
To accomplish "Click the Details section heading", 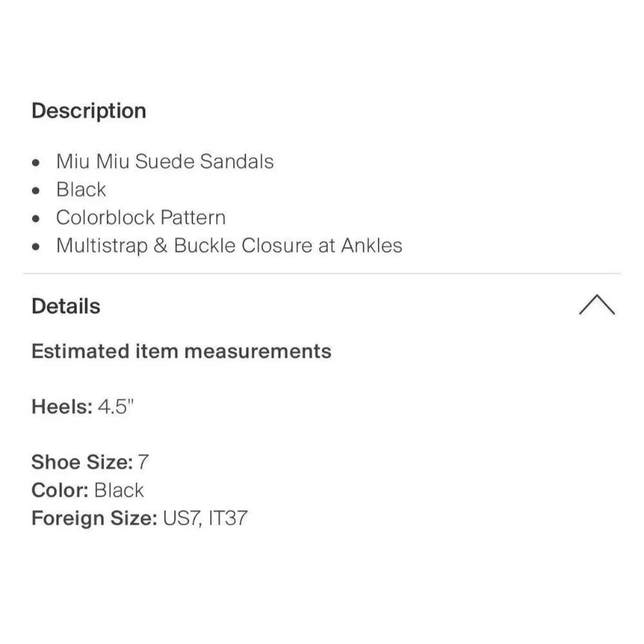I will pos(66,307).
